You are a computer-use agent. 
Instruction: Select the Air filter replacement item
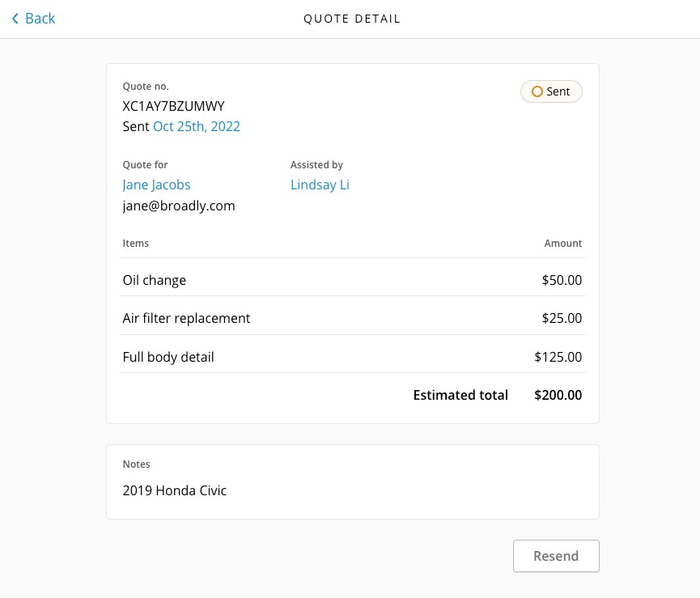click(186, 318)
